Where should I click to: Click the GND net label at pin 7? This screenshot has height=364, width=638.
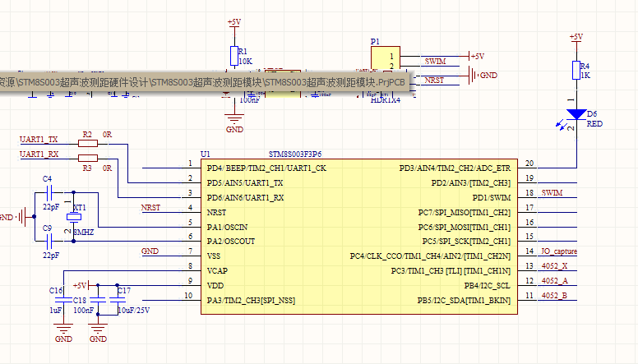tap(150, 251)
